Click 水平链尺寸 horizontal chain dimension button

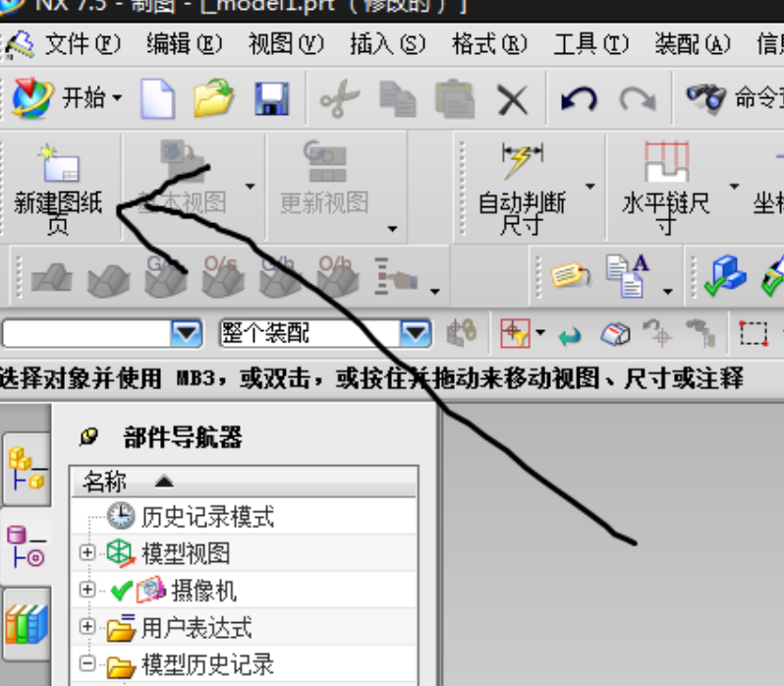(x=666, y=188)
